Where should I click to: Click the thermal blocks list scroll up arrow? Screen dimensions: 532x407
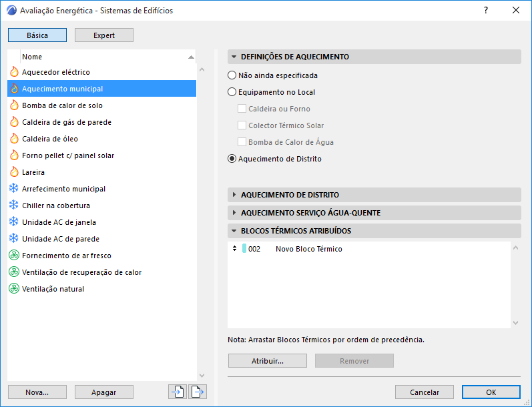pos(516,248)
